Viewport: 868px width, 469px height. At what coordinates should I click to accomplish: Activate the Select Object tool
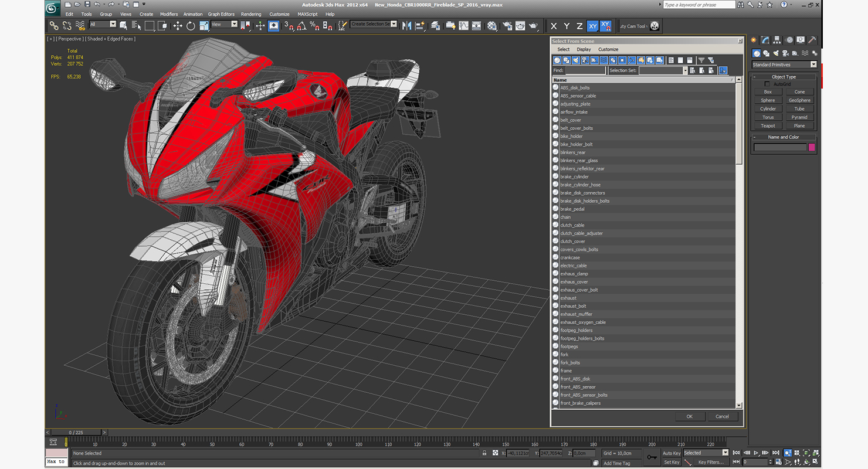point(123,26)
